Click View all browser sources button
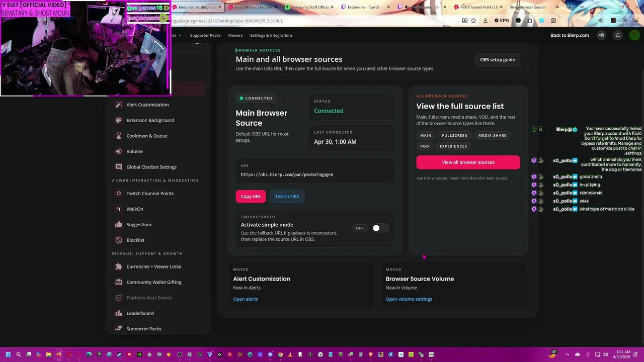The image size is (644, 362). click(x=468, y=162)
